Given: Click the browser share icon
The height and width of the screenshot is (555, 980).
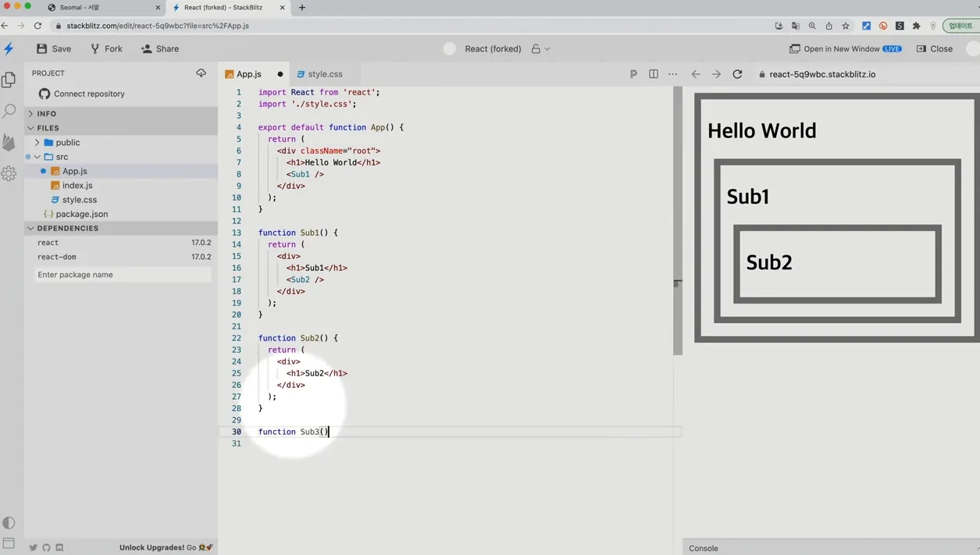Looking at the screenshot, I should point(829,26).
